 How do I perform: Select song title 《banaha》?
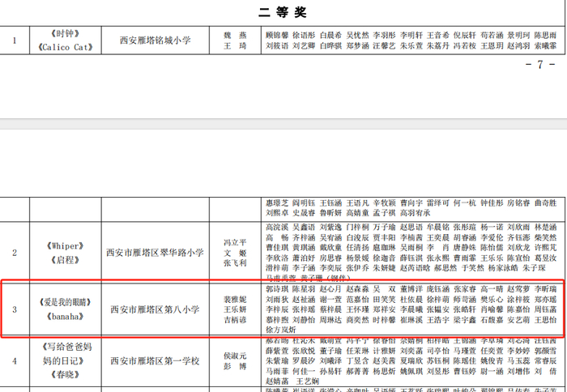pos(65,316)
